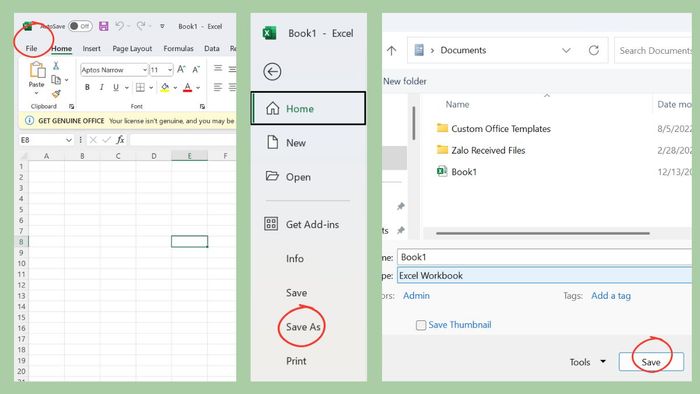Screen dimensions: 700x394
Task: Click Increase Font Size icon
Action: click(181, 69)
